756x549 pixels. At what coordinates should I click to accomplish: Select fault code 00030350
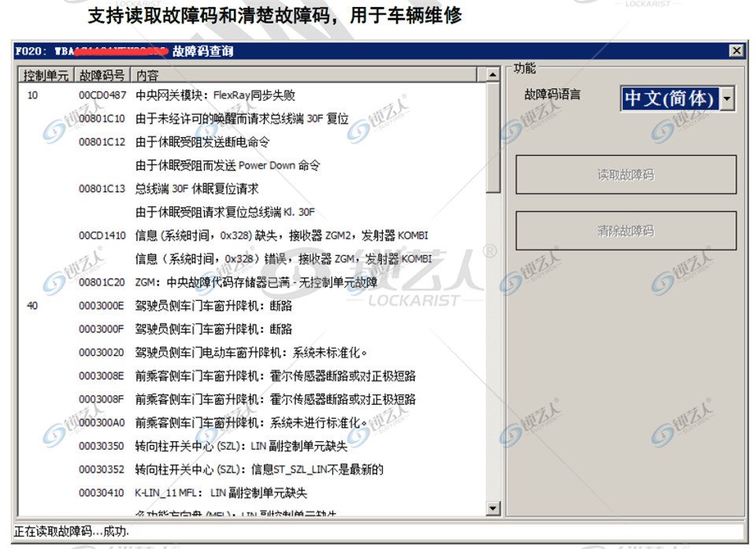click(x=102, y=447)
